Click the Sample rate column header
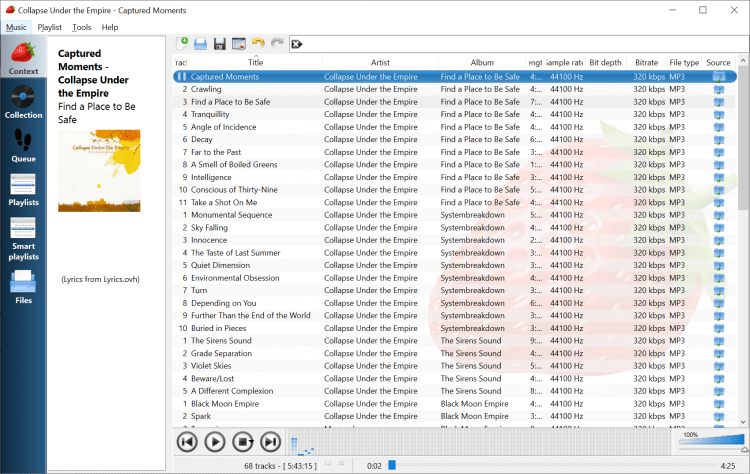This screenshot has height=474, width=750. click(564, 62)
